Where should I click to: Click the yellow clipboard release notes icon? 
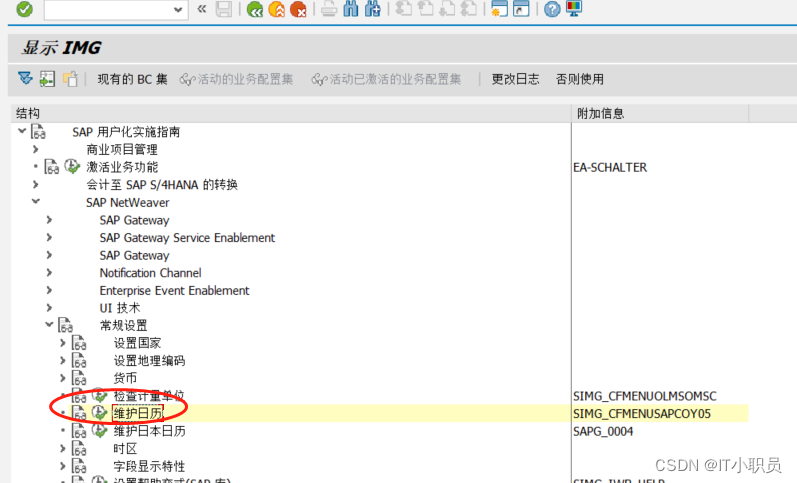tap(70, 79)
